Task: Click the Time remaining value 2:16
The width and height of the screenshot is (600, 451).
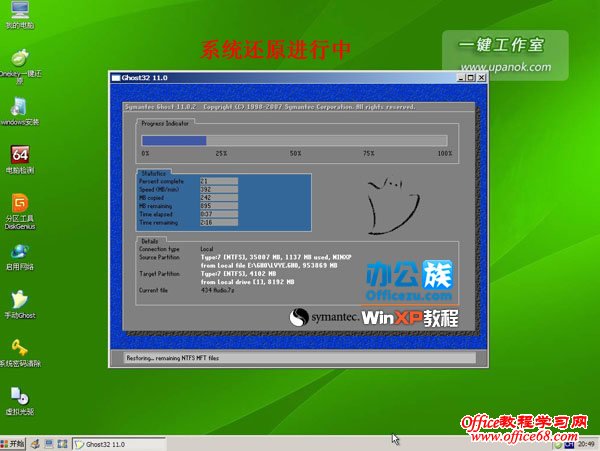Action: tap(218, 223)
